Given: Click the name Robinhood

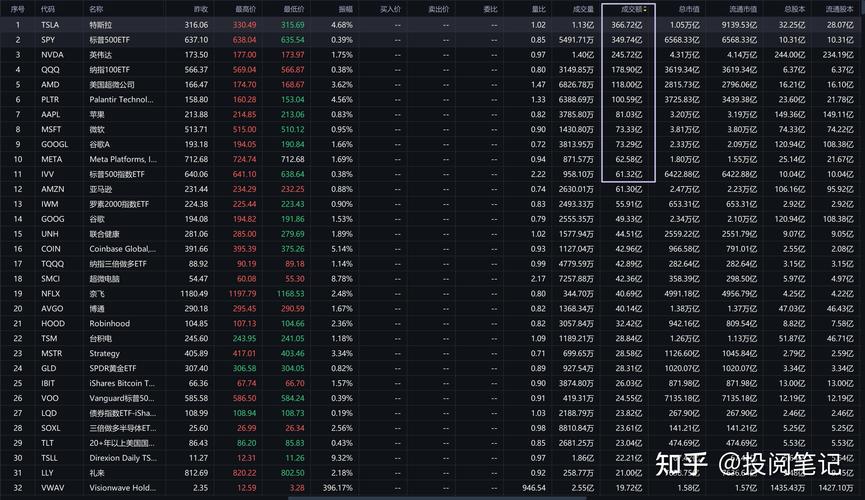Looking at the screenshot, I should (109, 323).
